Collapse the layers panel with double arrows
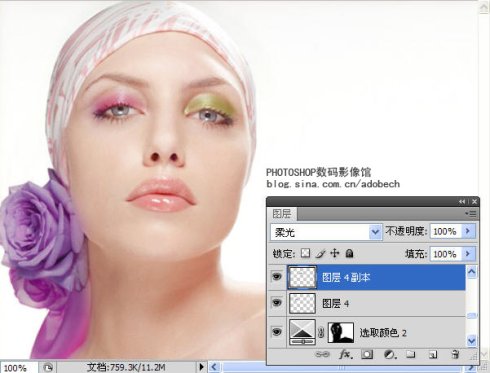The width and height of the screenshot is (490, 373). (x=462, y=202)
